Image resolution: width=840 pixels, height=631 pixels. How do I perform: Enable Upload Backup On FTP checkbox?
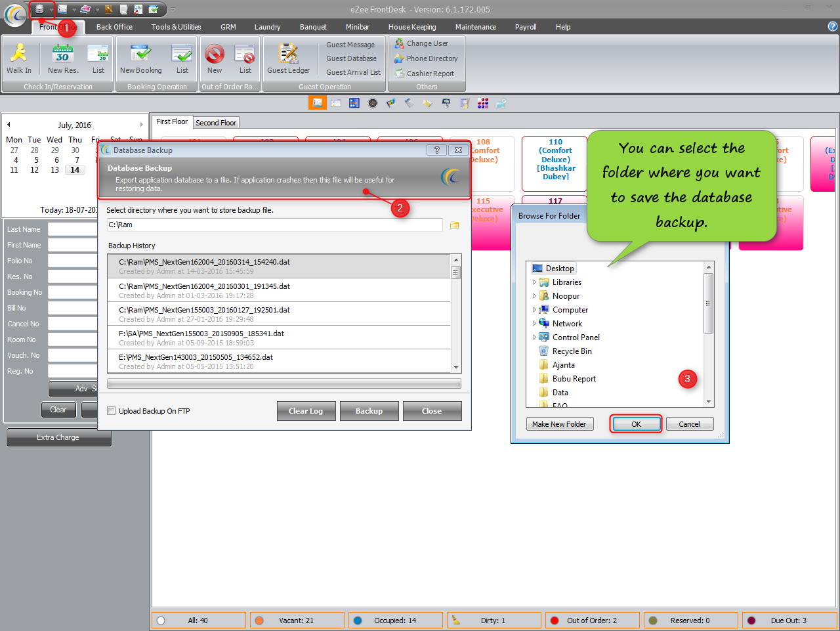(111, 411)
